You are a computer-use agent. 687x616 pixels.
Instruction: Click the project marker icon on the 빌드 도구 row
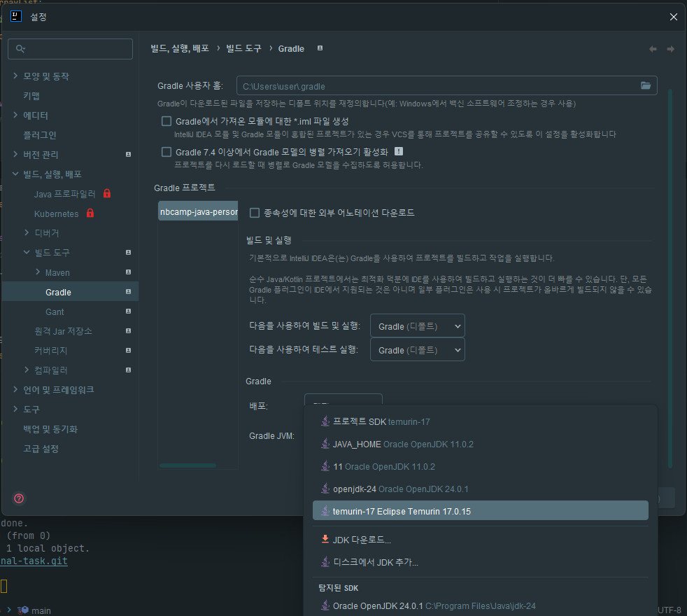point(128,253)
